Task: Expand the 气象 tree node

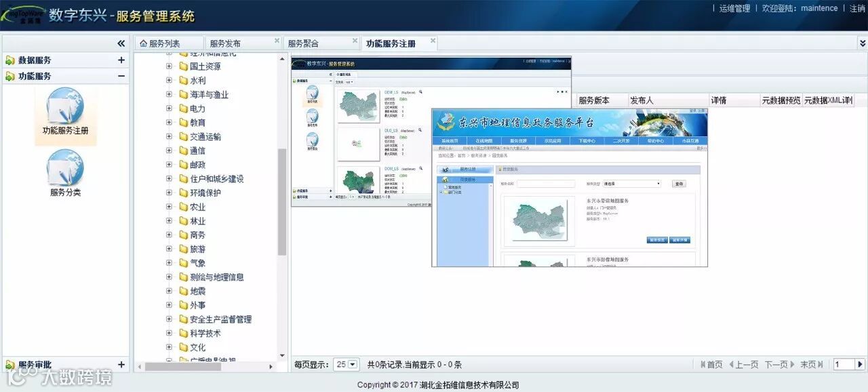Action: pos(169,263)
